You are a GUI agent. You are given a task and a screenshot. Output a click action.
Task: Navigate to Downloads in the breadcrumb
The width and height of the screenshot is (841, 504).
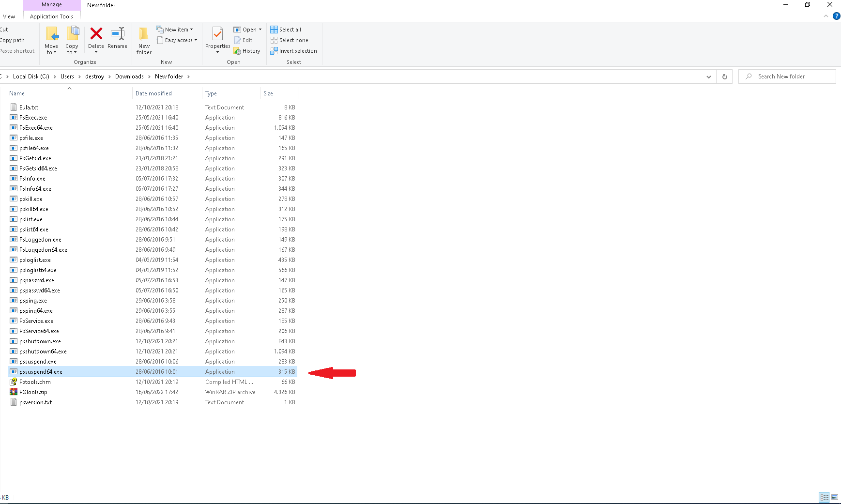coord(129,76)
